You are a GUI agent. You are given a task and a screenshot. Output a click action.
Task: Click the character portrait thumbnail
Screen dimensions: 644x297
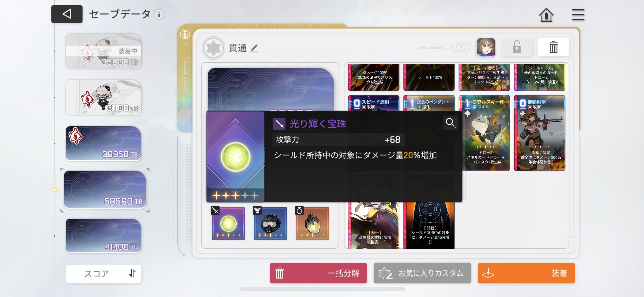(x=486, y=47)
